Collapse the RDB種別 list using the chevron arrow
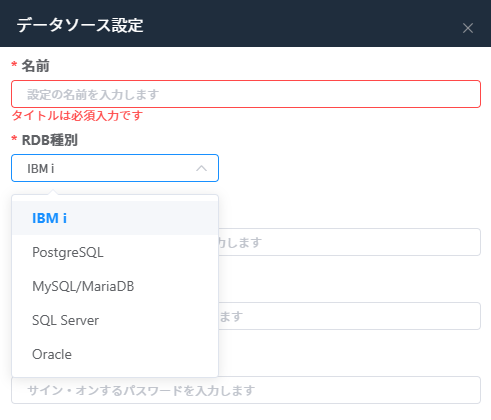 point(201,168)
